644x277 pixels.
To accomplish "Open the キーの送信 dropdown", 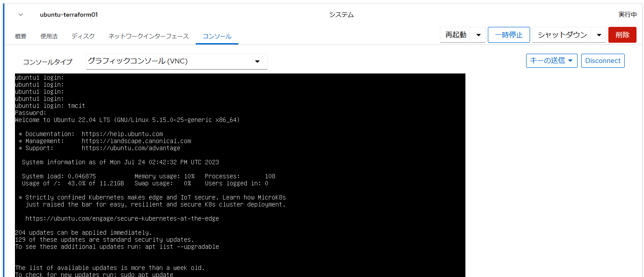I will click(x=552, y=61).
